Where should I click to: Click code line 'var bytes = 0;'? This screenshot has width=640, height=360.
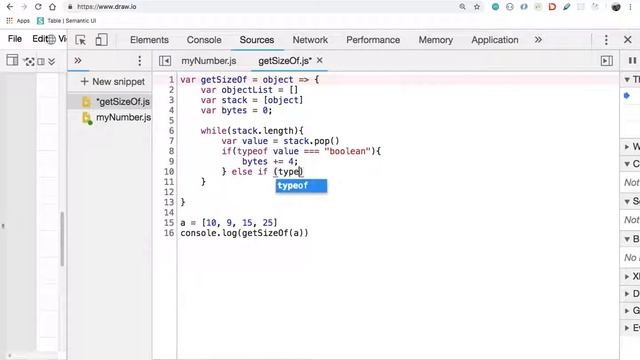coord(236,110)
